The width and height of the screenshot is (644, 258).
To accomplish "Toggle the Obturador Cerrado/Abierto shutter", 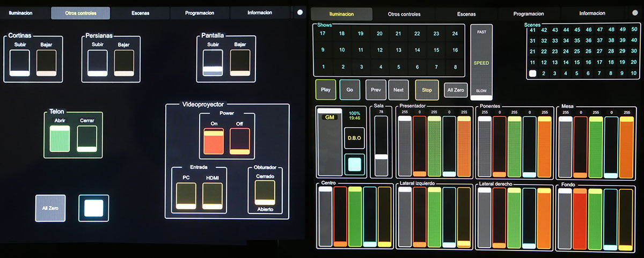I will 265,193.
